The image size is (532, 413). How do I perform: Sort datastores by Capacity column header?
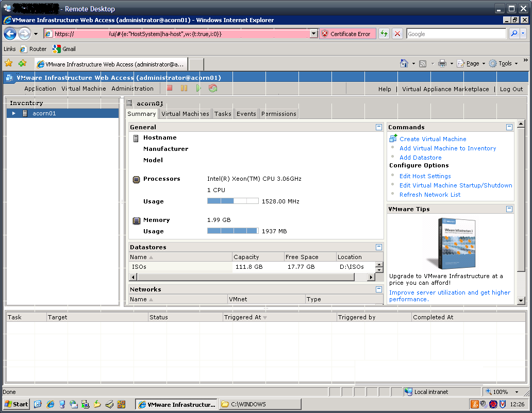(258, 257)
